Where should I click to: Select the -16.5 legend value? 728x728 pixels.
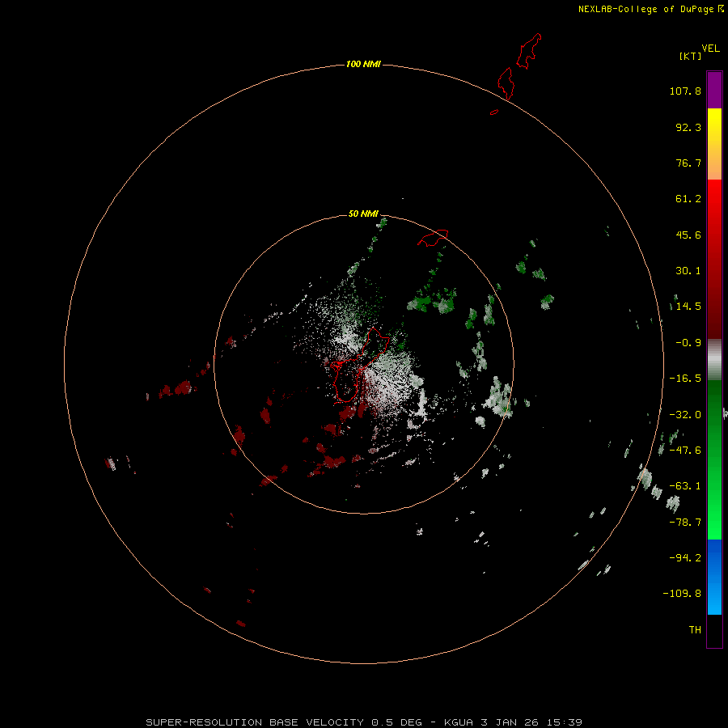click(685, 379)
